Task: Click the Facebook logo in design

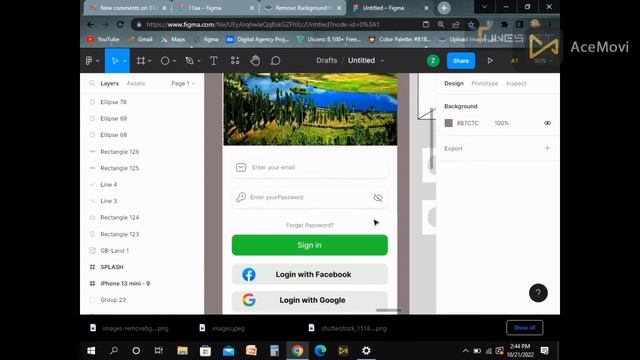Action: [249, 274]
